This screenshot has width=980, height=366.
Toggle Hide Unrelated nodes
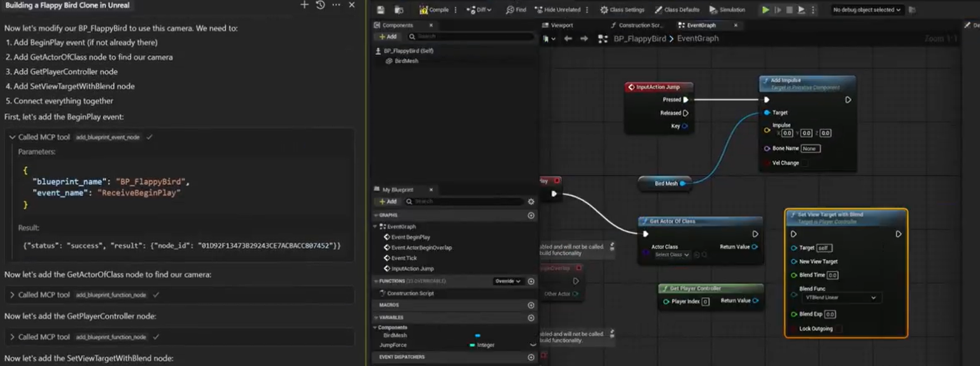(558, 10)
